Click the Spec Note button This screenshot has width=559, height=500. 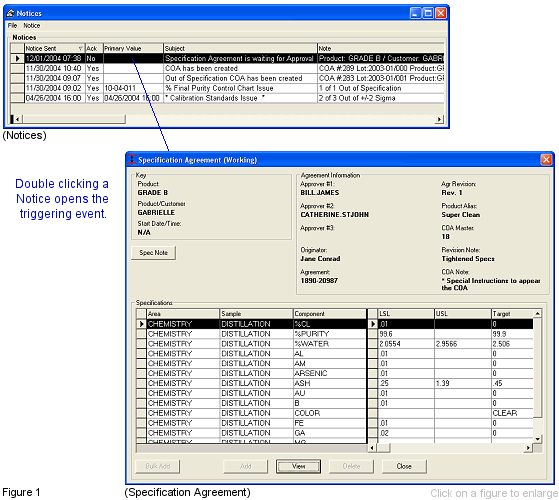click(x=153, y=252)
